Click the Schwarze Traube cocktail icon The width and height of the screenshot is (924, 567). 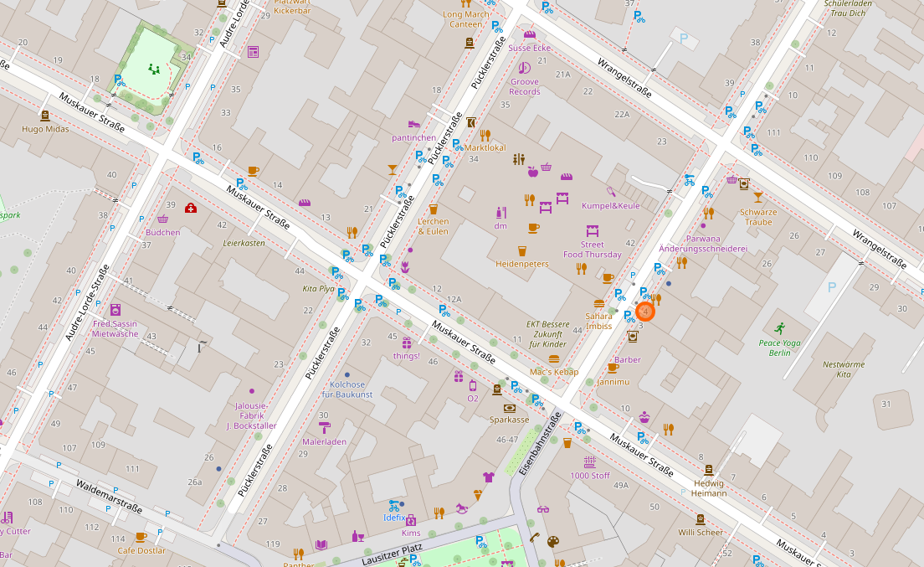[757, 198]
